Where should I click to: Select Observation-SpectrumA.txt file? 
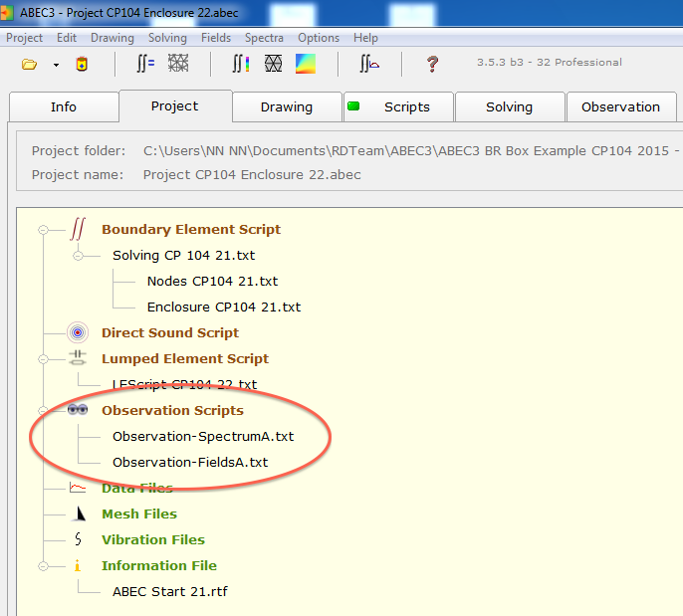coord(203,436)
